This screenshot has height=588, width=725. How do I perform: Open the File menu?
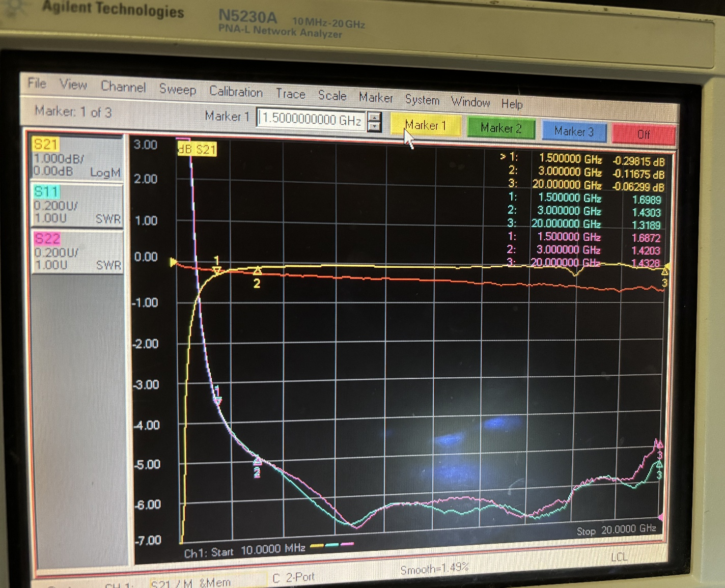(x=37, y=83)
